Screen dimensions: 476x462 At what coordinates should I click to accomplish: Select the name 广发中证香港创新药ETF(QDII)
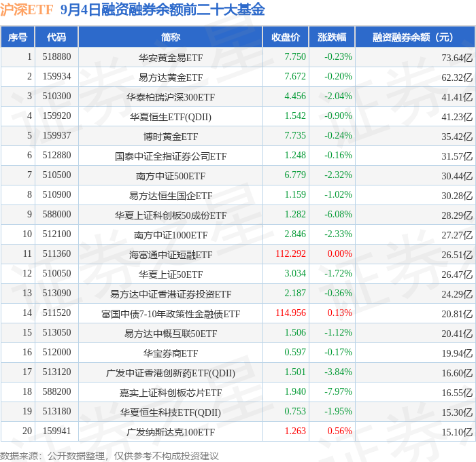171,373
